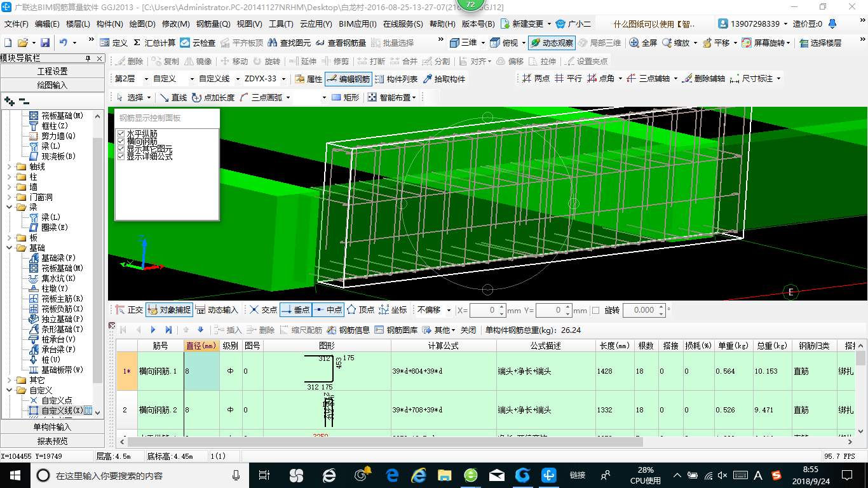Select 筏板基础(M) under 基础 tree
This screenshot has width=868, height=488.
[62, 268]
